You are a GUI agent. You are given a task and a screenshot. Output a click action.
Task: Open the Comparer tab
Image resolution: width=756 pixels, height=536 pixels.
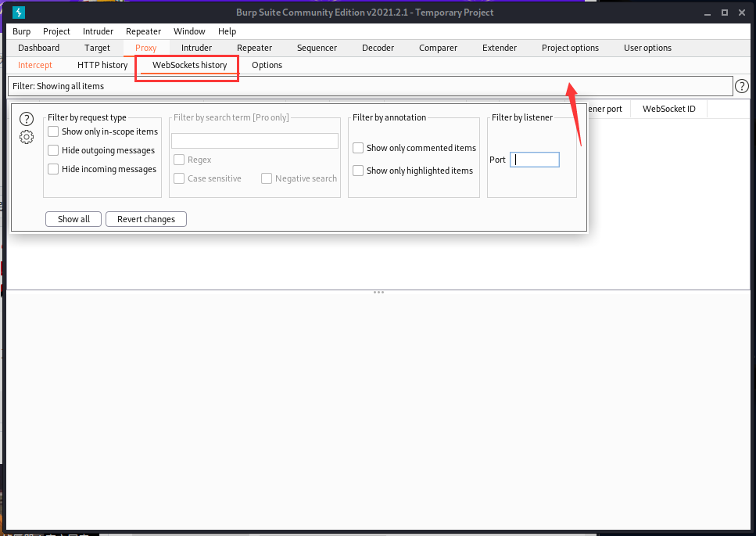[438, 48]
